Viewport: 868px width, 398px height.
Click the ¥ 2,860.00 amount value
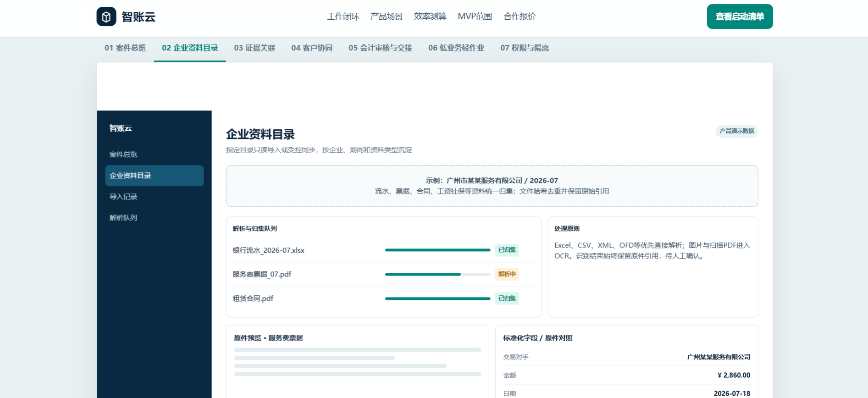[734, 375]
